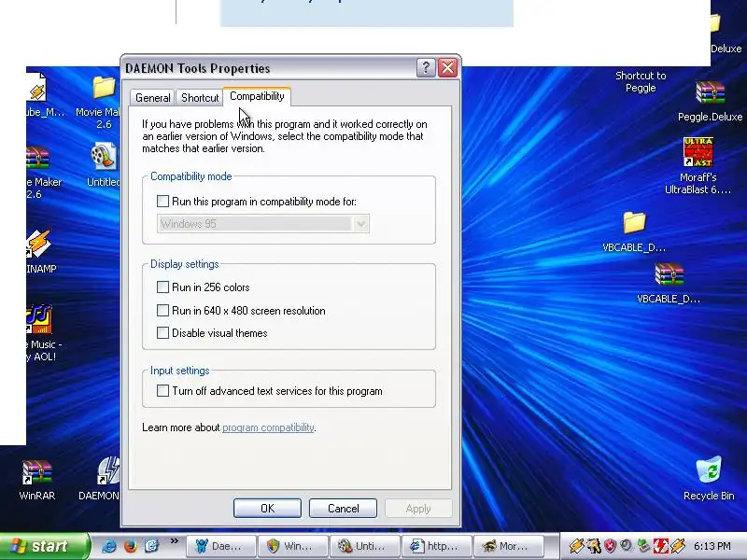747x560 pixels.
Task: Switch to the 'http...' taskbar window
Action: pos(437,546)
